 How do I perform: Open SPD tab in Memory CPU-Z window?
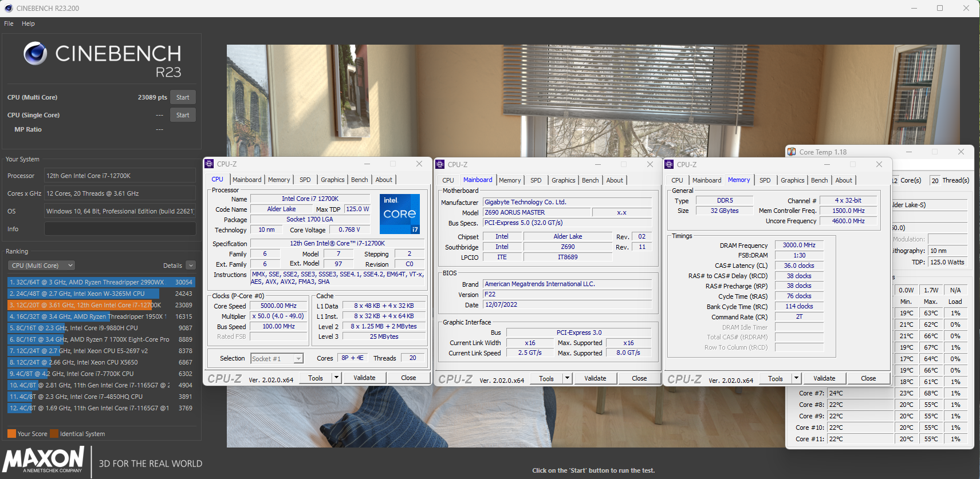765,180
